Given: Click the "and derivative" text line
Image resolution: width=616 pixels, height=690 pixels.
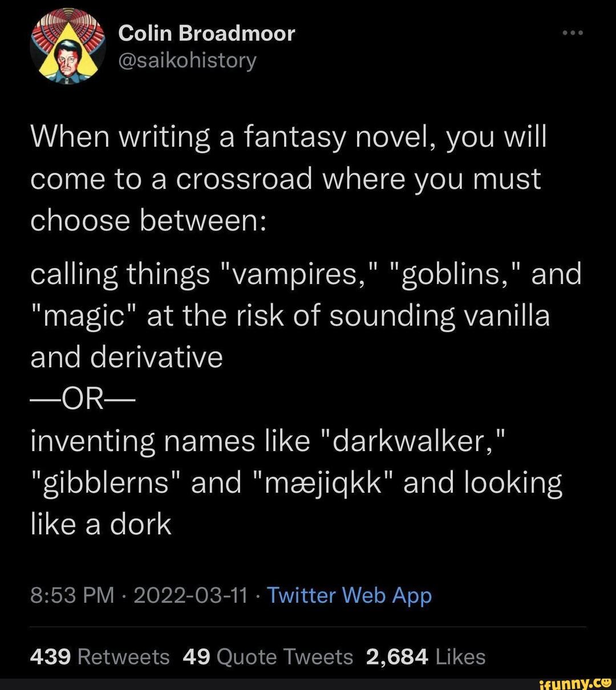Looking at the screenshot, I should coord(126,357).
